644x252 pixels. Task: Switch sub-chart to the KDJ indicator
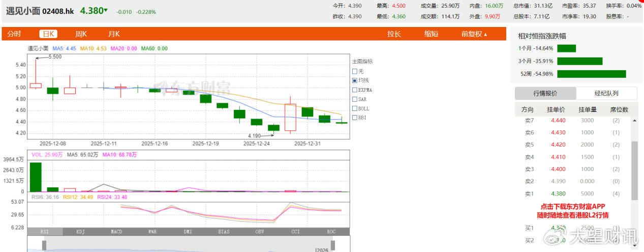80,232
